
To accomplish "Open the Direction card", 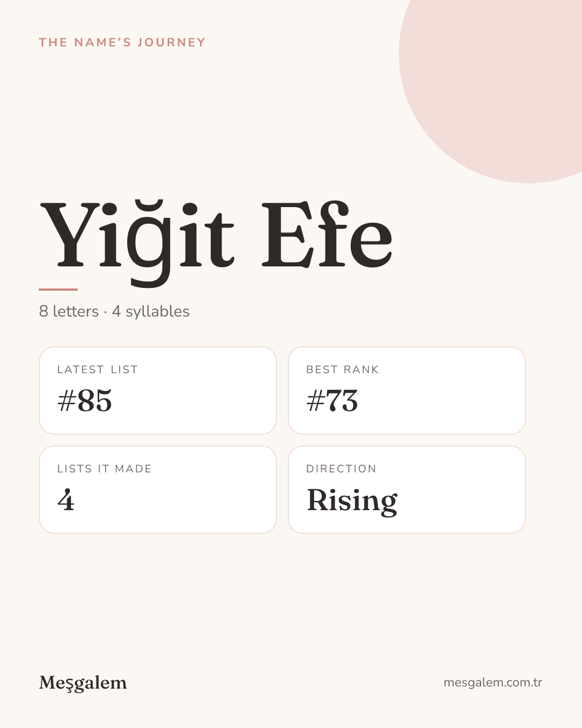I will click(407, 490).
